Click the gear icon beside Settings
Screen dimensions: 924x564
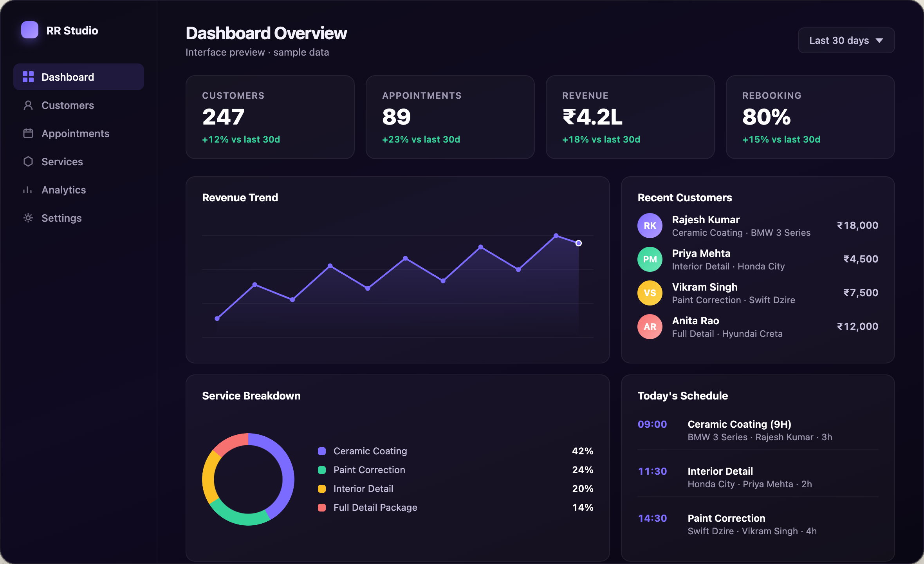28,218
